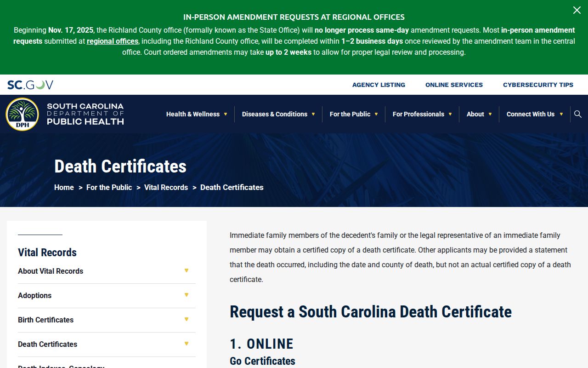Screen dimensions: 588x368
Task: Open About Vital Records sidebar link
Action: pos(51,271)
